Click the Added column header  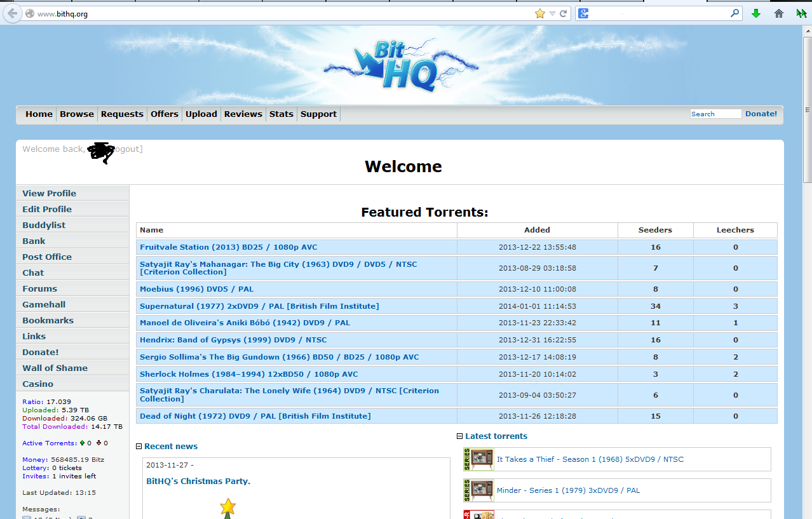point(537,230)
